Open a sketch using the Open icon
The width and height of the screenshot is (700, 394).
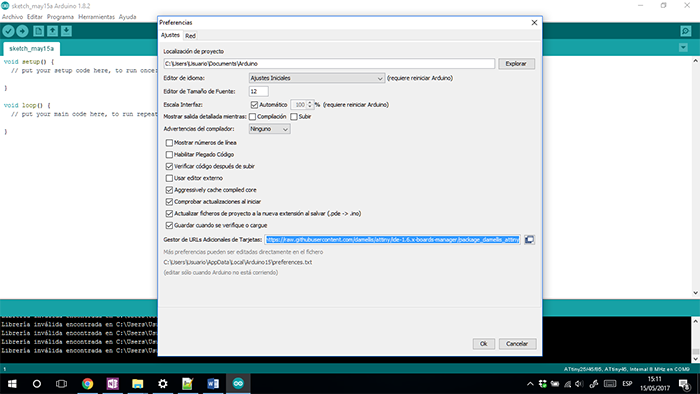53,31
